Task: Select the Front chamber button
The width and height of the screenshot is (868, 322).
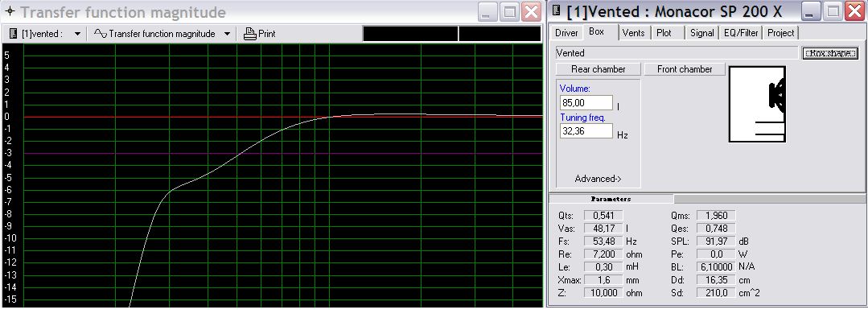Action: [685, 69]
